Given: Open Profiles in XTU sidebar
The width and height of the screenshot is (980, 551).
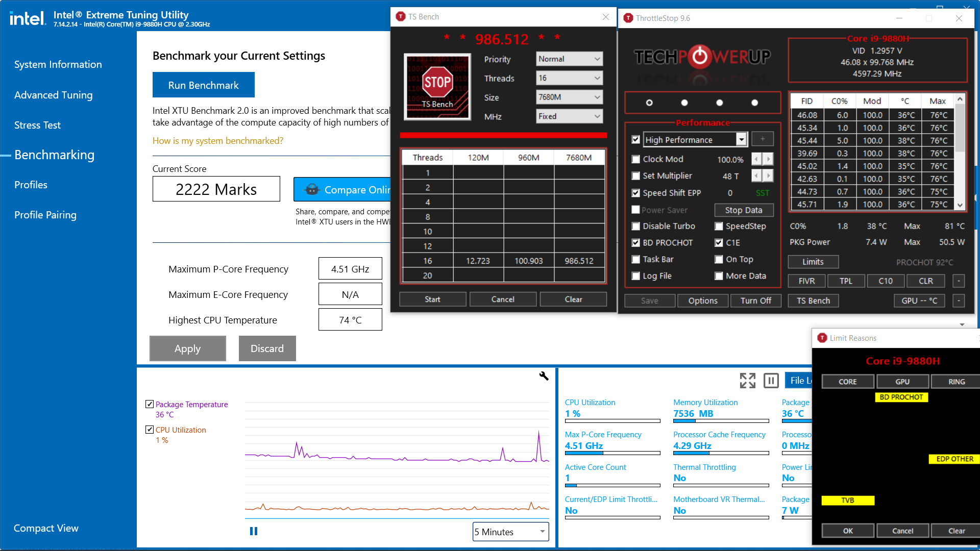Looking at the screenshot, I should pyautogui.click(x=31, y=185).
